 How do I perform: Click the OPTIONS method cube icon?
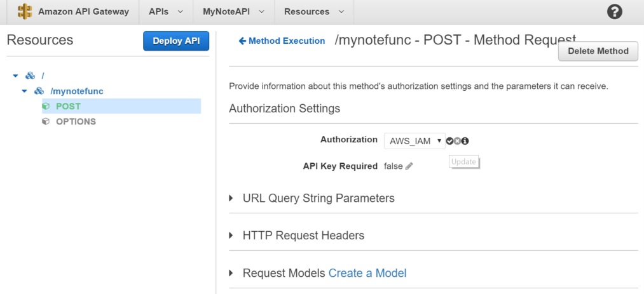[46, 122]
